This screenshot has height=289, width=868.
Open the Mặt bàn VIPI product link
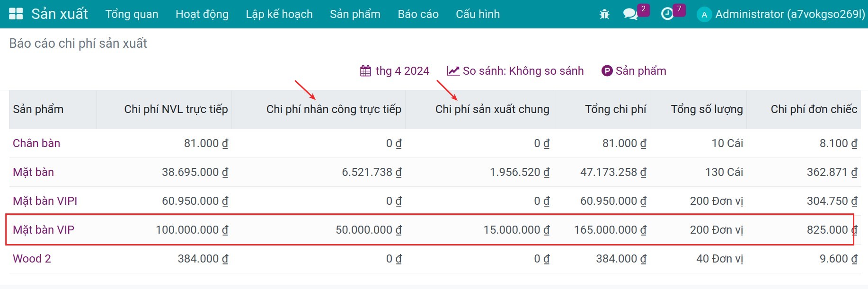click(45, 201)
